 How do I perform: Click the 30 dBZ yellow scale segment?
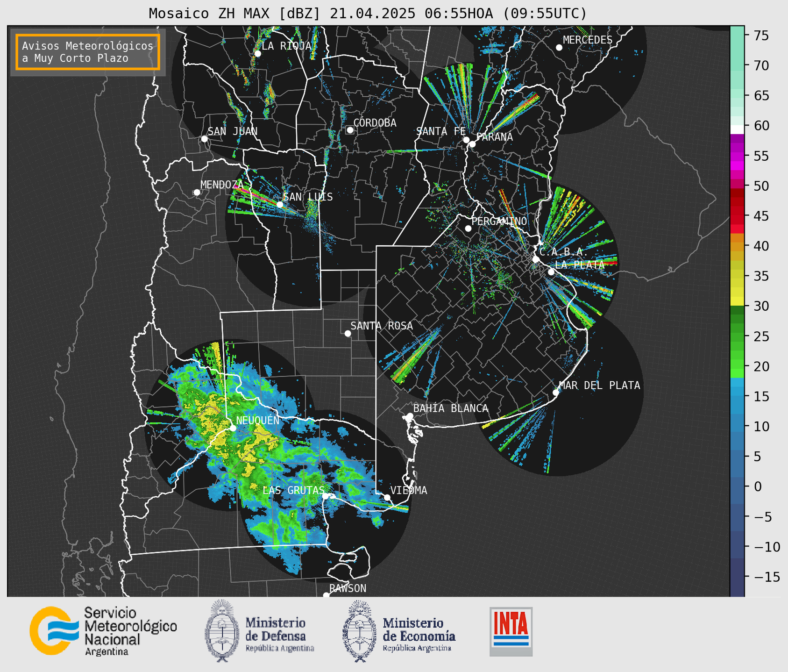click(737, 300)
